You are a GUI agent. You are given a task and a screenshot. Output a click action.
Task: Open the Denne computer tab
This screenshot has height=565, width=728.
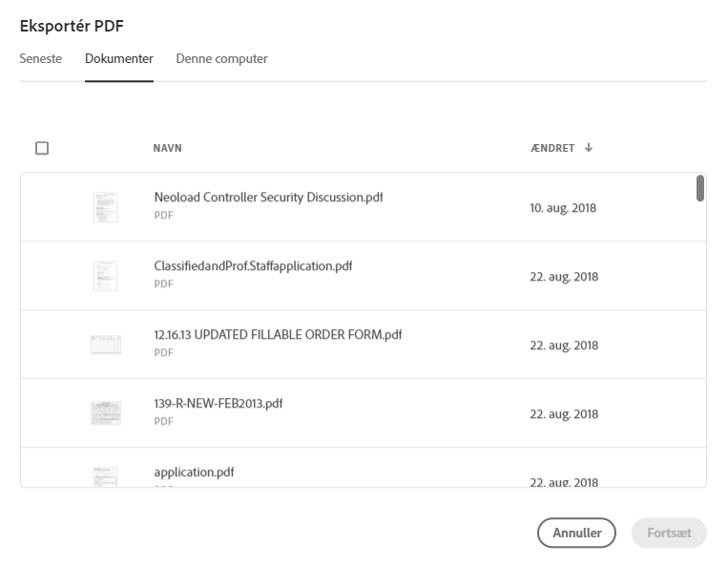pos(222,58)
